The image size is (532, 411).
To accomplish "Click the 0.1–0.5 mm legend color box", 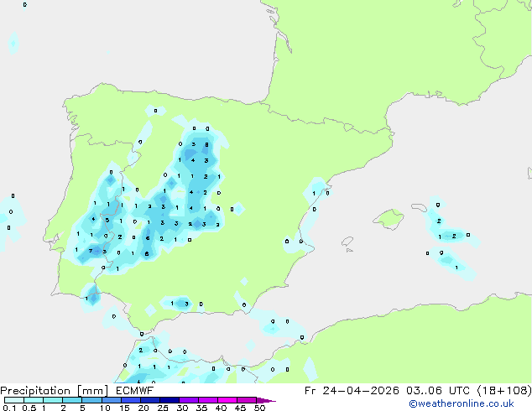I will coord(14,400).
